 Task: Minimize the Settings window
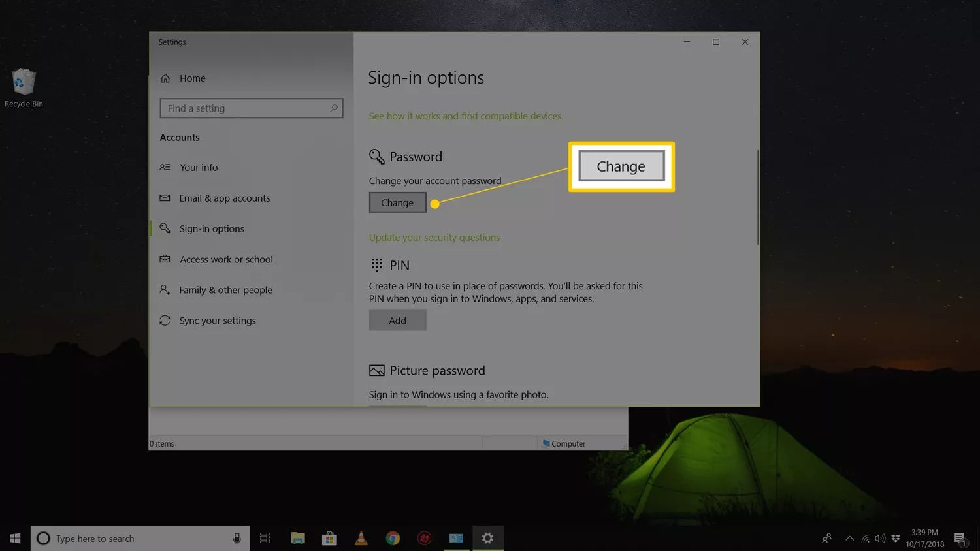[687, 42]
